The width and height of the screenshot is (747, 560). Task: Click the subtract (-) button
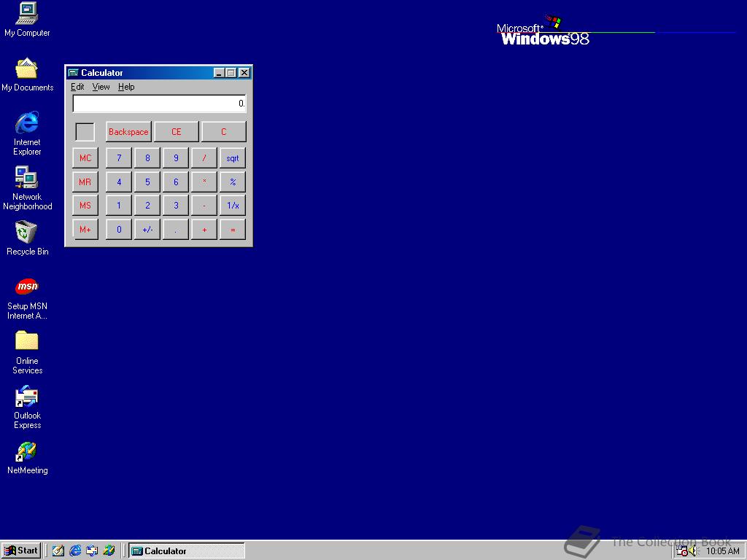click(x=204, y=205)
